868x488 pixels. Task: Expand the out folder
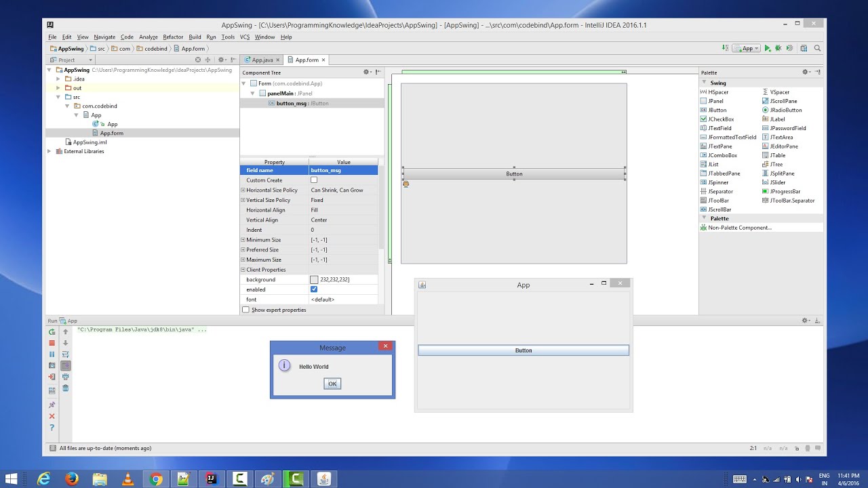tap(58, 88)
